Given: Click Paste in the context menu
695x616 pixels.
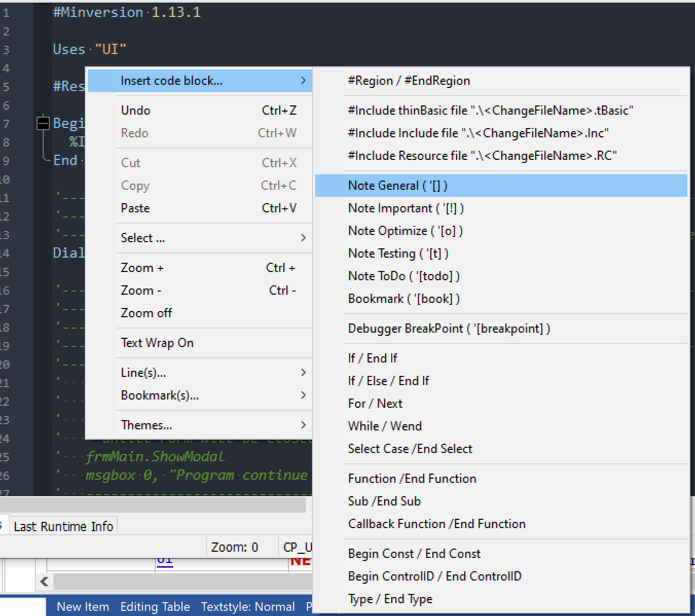Looking at the screenshot, I should coord(136,208).
